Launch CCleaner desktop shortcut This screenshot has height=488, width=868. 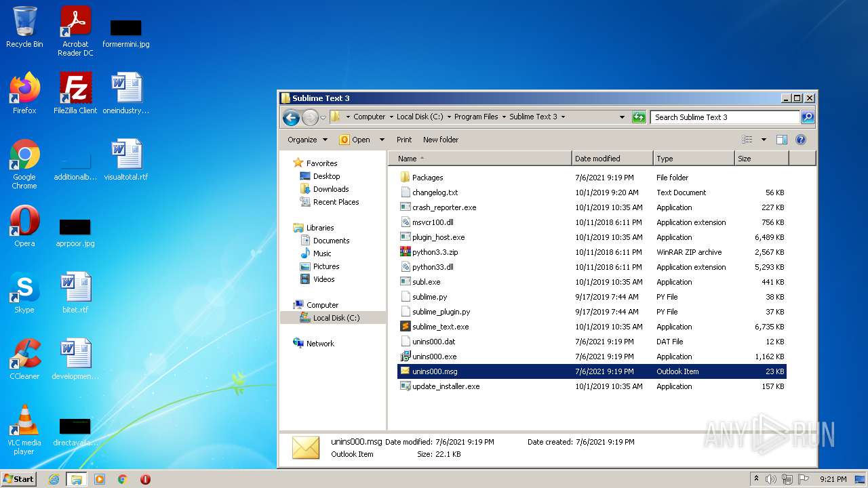click(x=24, y=359)
